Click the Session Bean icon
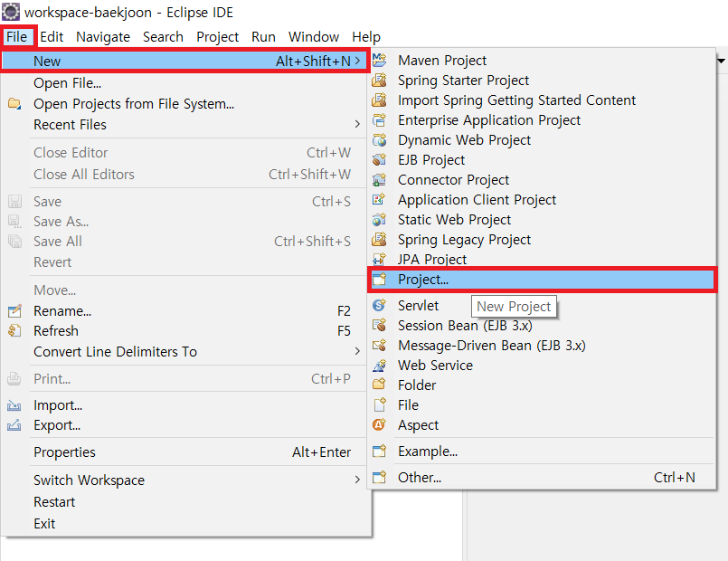The width and height of the screenshot is (728, 561). [379, 325]
